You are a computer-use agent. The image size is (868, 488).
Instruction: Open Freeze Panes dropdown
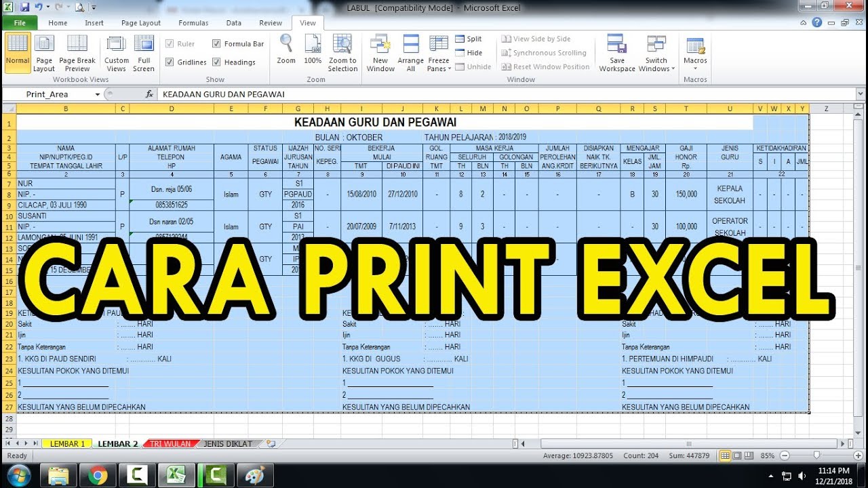439,53
